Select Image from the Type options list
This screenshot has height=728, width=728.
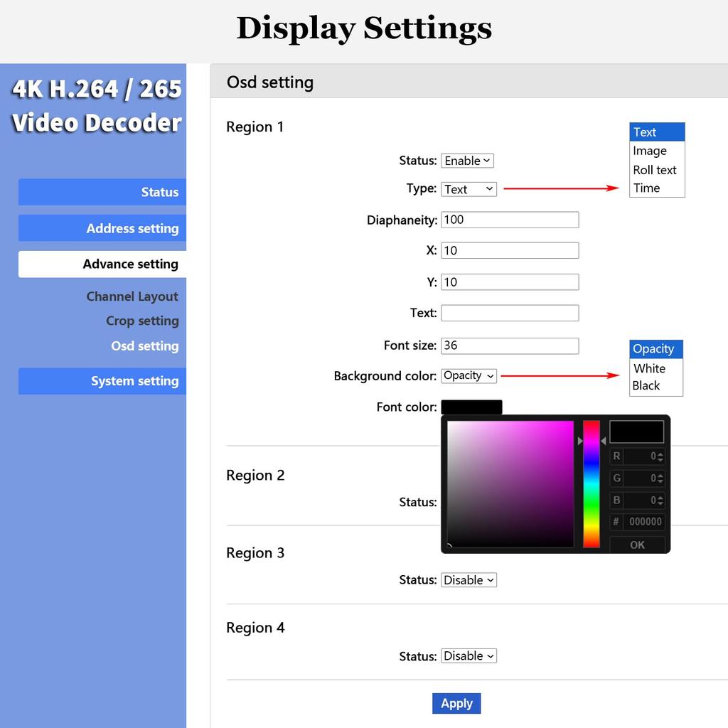pos(648,151)
